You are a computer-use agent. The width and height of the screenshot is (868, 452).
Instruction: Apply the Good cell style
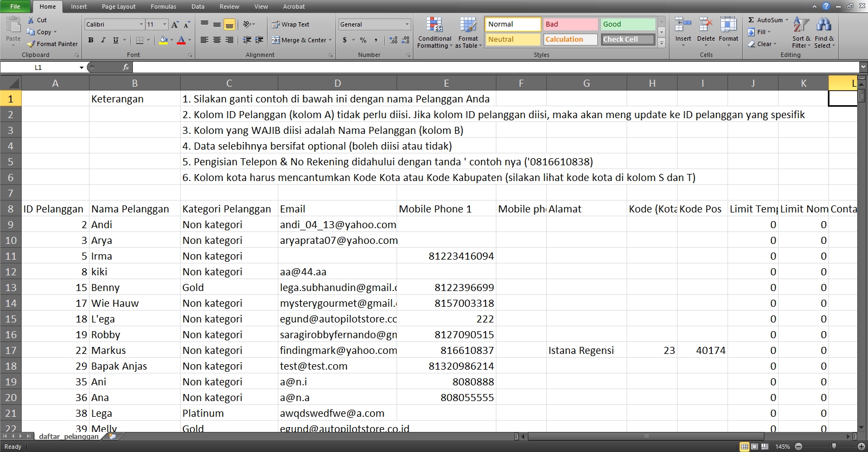pos(628,24)
